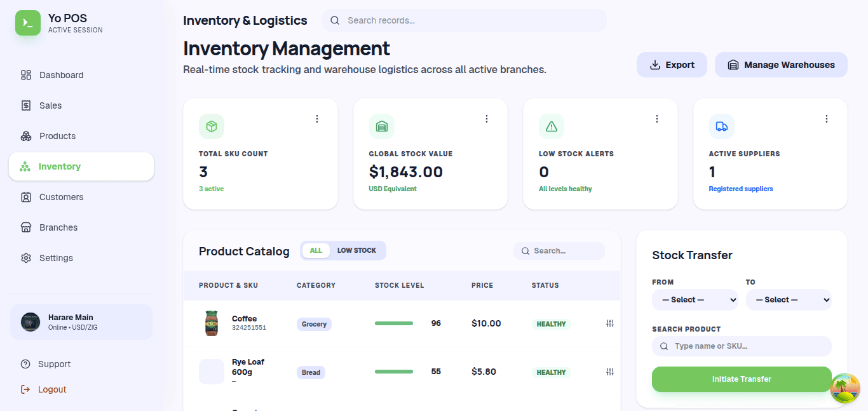Open the Customers page in the sidebar
868x411 pixels.
(81, 197)
